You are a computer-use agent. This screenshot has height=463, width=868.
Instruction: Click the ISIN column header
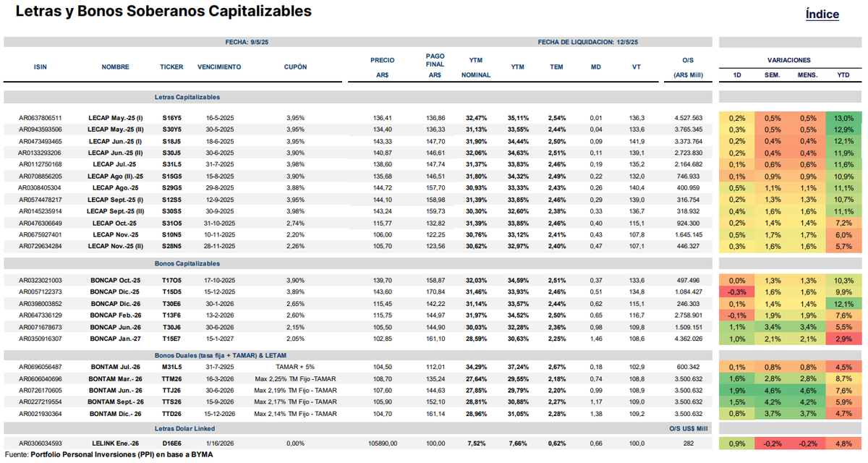41,67
